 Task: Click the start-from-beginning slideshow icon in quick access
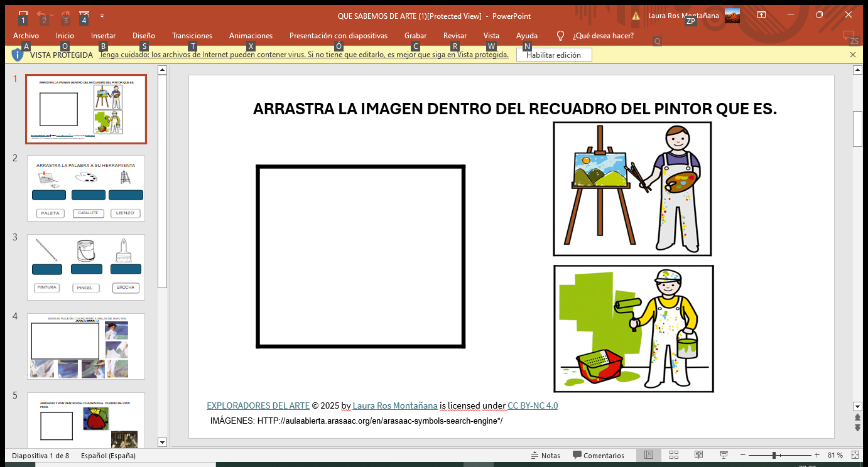(84, 15)
